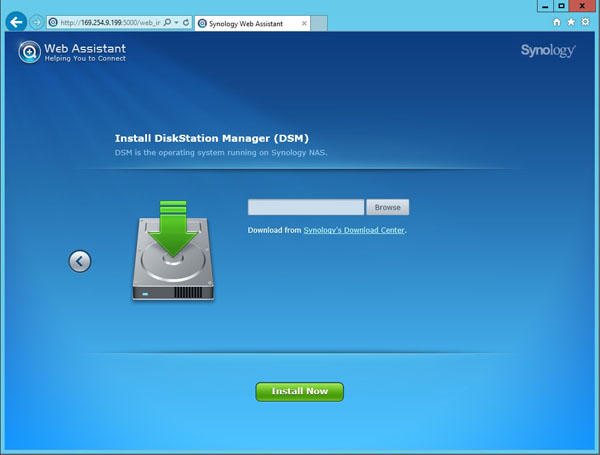This screenshot has width=600, height=455.
Task: Click 'DSM is the operating system' subtitle text
Action: [221, 153]
